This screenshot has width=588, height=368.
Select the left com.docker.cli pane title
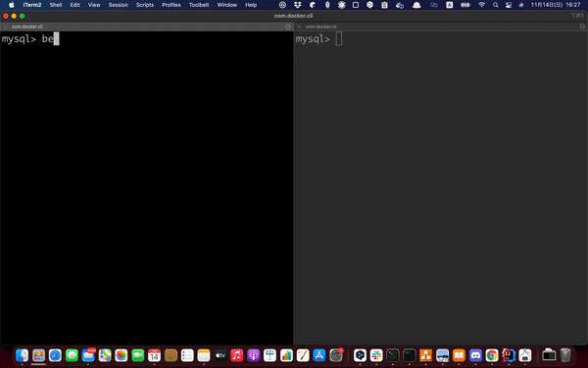click(x=27, y=26)
